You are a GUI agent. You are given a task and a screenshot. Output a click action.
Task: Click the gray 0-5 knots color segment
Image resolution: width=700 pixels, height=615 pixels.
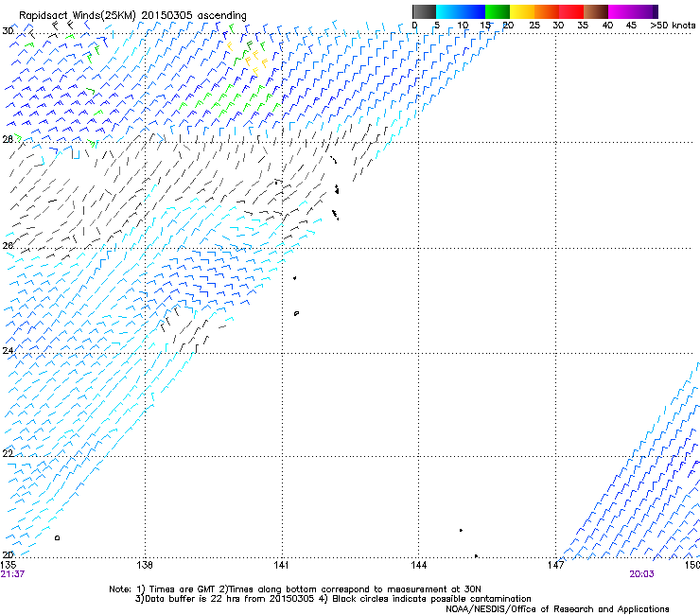[424, 11]
